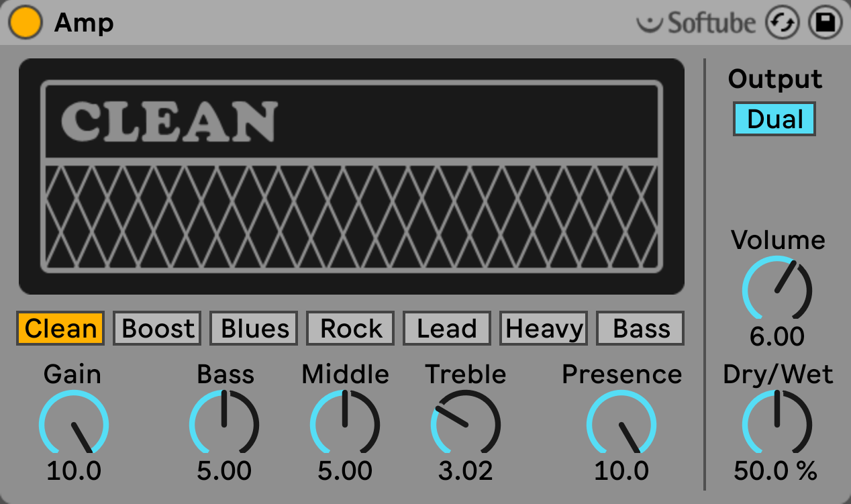Click the hot-swap preset icon
The width and height of the screenshot is (851, 504).
[783, 23]
